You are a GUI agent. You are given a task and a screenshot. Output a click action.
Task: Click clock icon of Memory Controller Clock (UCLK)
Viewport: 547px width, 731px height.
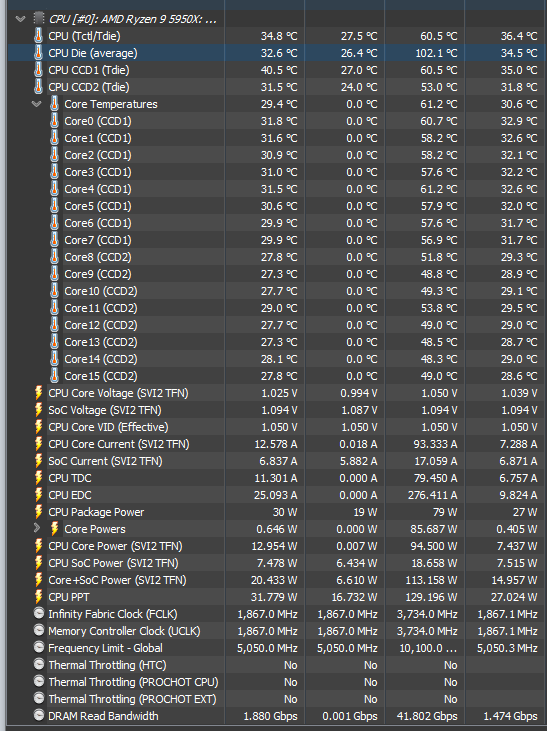click(x=39, y=630)
